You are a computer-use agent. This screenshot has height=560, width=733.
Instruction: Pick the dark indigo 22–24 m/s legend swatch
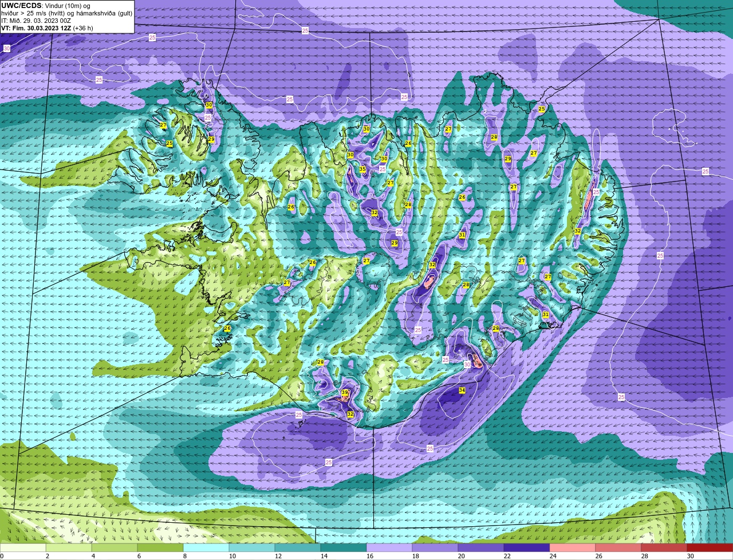527,547
